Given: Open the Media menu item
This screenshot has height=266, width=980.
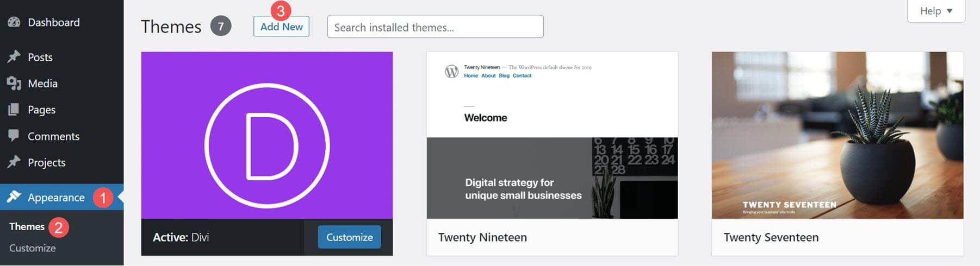Looking at the screenshot, I should [42, 83].
